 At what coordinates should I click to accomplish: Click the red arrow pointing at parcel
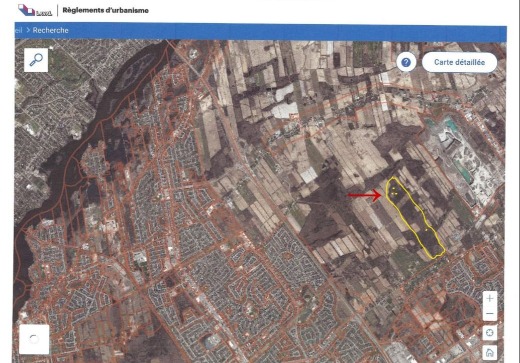click(x=365, y=195)
